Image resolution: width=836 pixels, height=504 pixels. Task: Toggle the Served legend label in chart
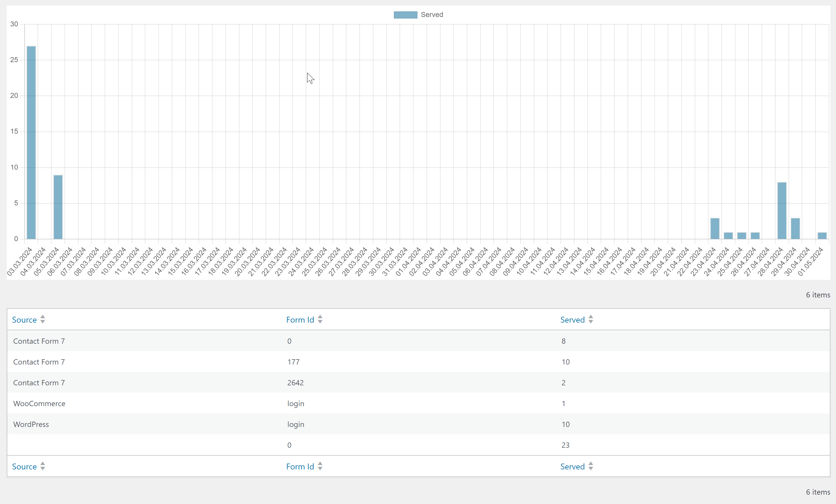point(431,15)
